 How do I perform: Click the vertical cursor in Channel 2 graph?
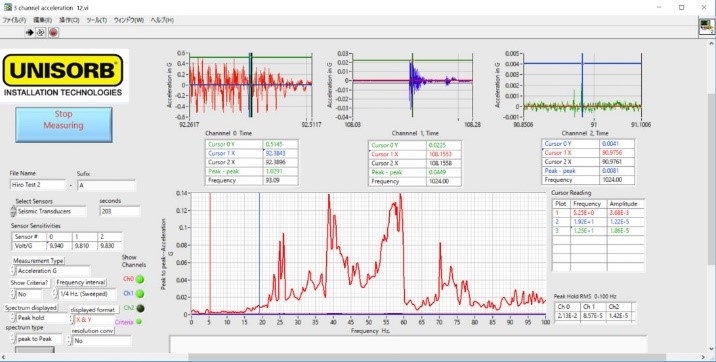click(x=582, y=85)
